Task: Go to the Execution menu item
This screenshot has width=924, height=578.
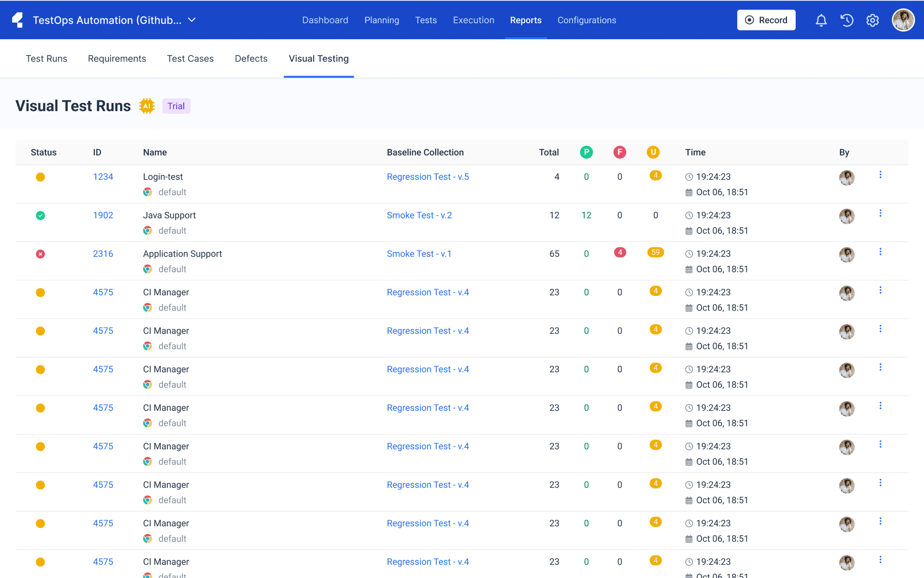Action: (473, 20)
